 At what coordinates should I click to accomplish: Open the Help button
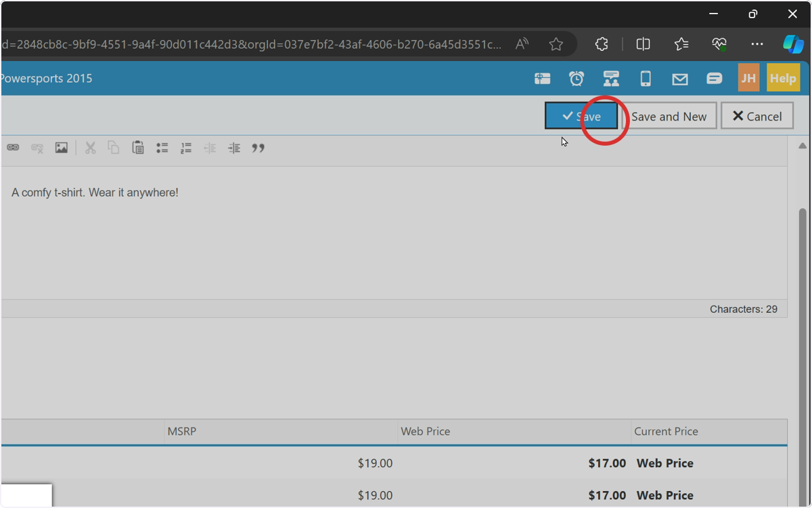(783, 78)
